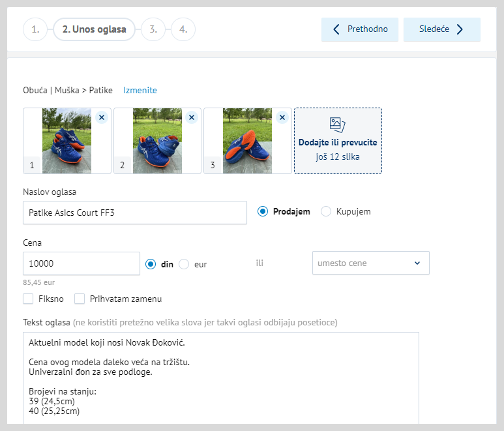Click the photo number 2 badge

(x=122, y=165)
